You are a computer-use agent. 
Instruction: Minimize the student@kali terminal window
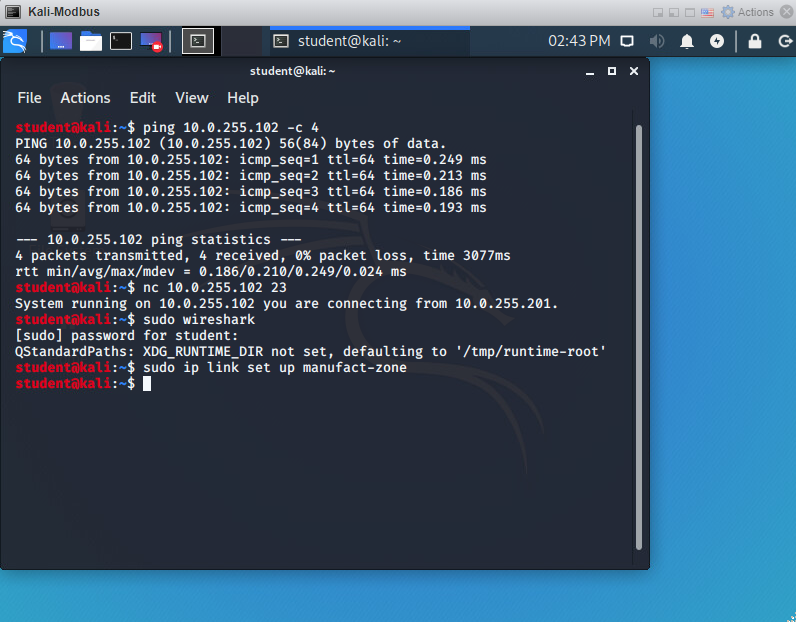click(x=590, y=72)
